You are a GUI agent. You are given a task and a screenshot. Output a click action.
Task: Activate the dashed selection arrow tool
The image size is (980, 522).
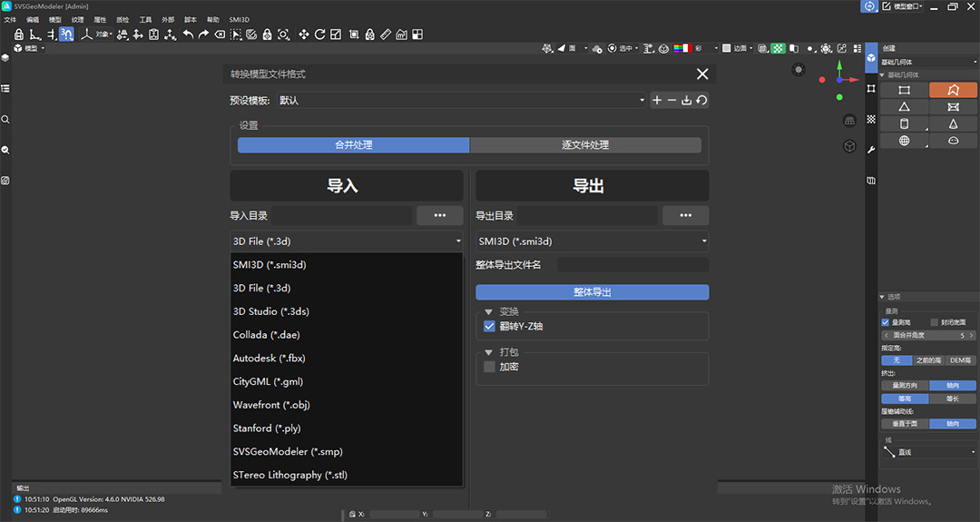coord(236,34)
